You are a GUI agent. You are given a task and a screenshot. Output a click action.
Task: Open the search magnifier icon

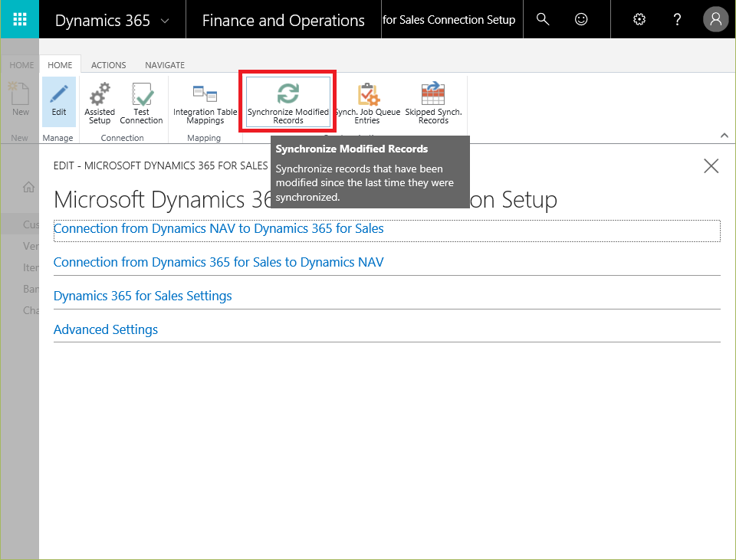click(543, 19)
